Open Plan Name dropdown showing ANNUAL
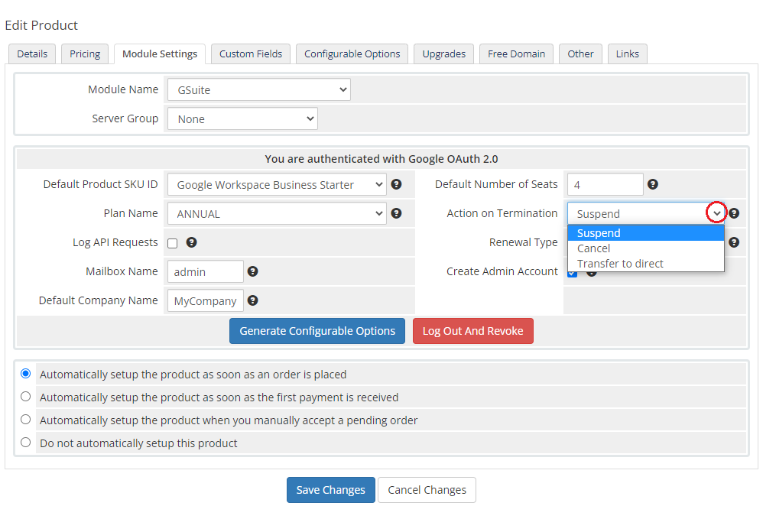 [277, 214]
